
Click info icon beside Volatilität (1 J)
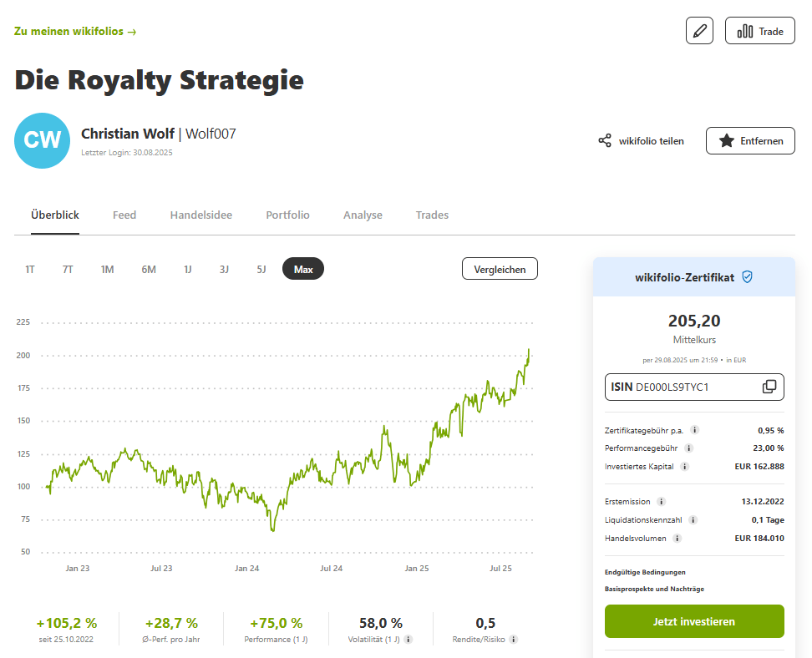pos(408,640)
